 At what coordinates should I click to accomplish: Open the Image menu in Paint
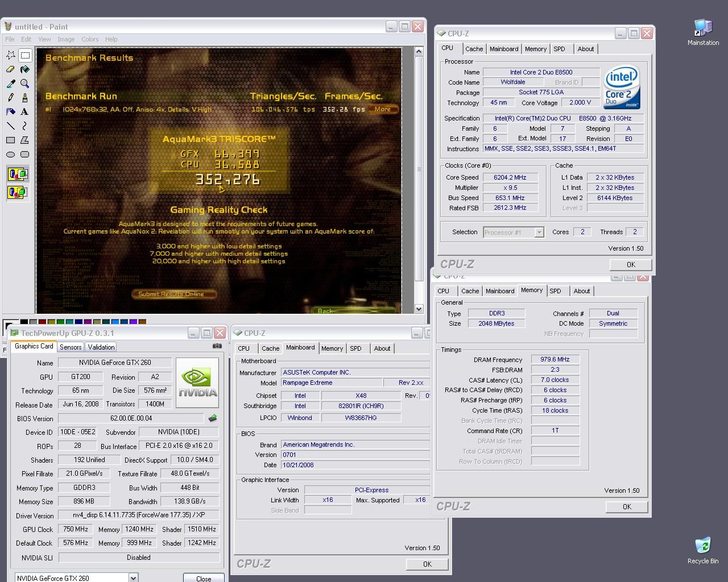tap(66, 39)
